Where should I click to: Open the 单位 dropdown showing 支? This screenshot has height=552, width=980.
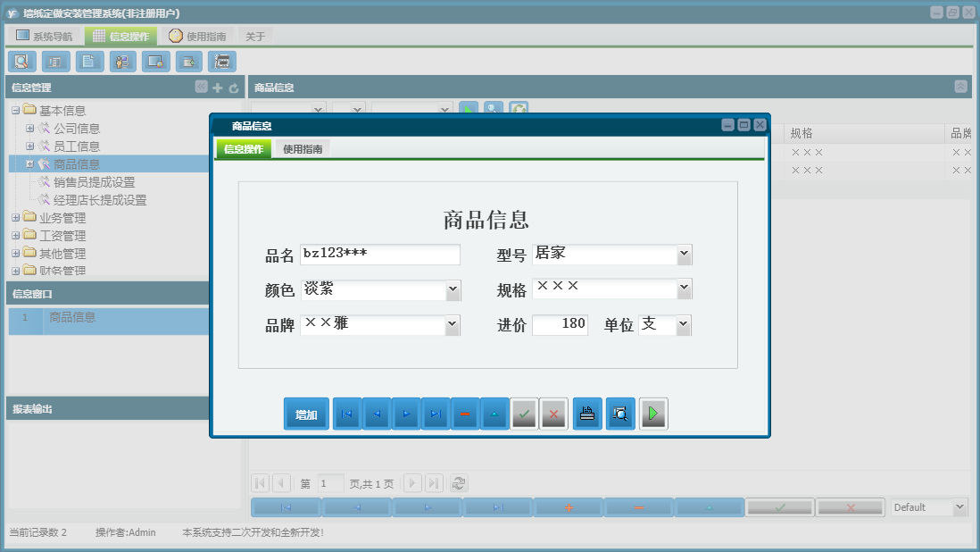pyautogui.click(x=684, y=323)
